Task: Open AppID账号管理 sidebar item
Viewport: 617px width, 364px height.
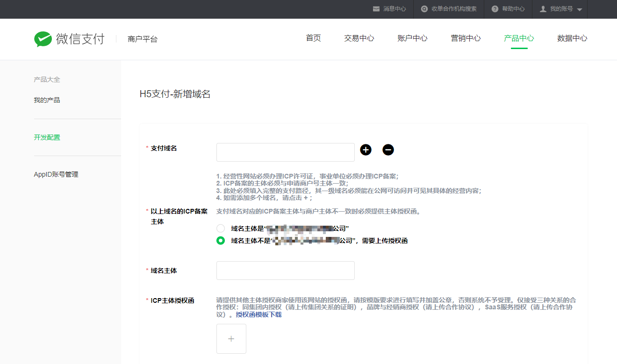Action: (56, 174)
